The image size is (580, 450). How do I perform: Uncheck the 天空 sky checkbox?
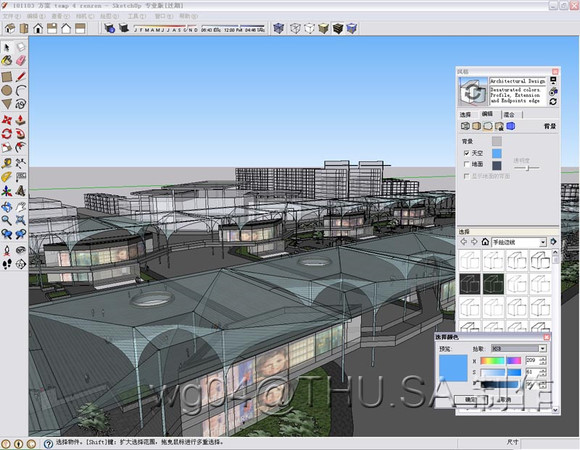coord(466,153)
